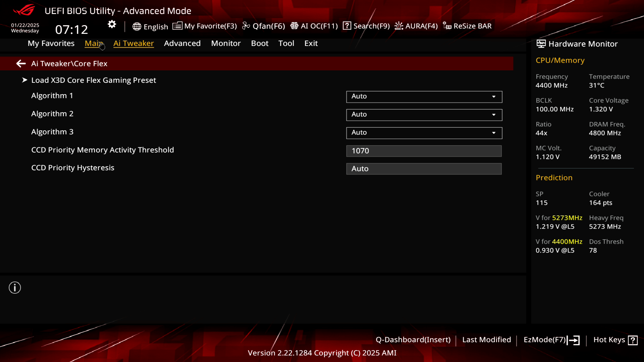
Task: Navigate to Monitor tab
Action: (226, 43)
